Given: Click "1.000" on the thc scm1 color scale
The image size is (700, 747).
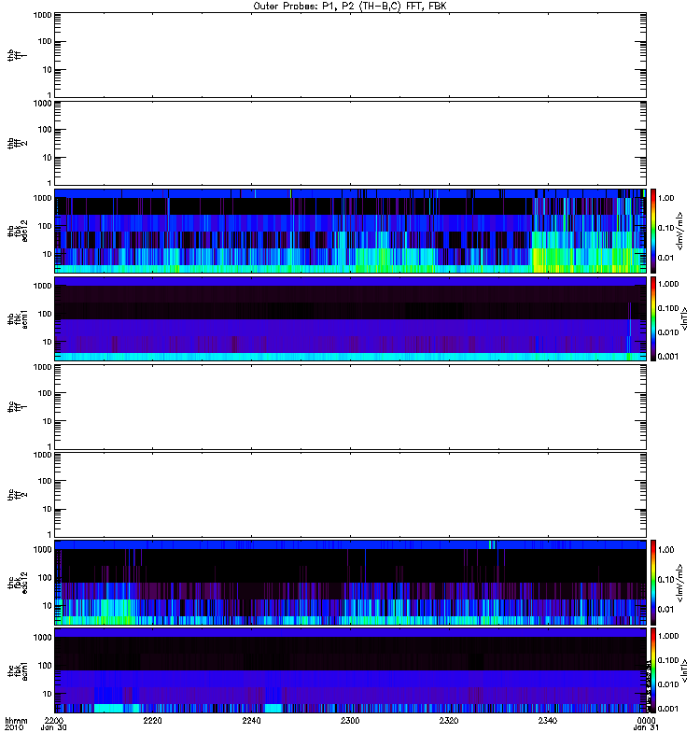Looking at the screenshot, I should 667,636.
